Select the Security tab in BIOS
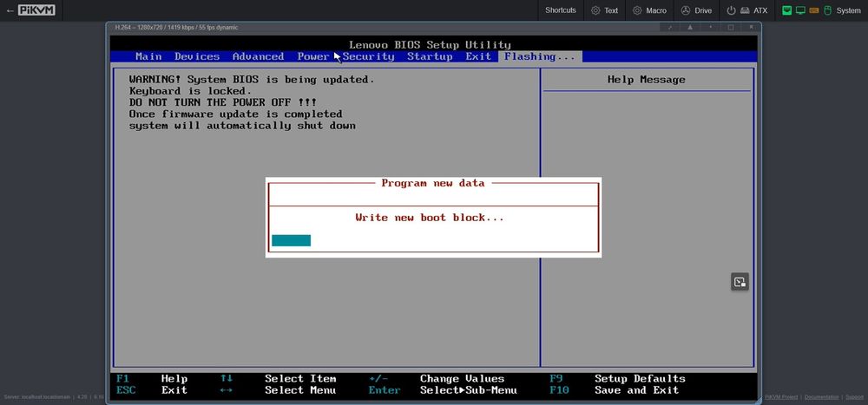 tap(368, 56)
